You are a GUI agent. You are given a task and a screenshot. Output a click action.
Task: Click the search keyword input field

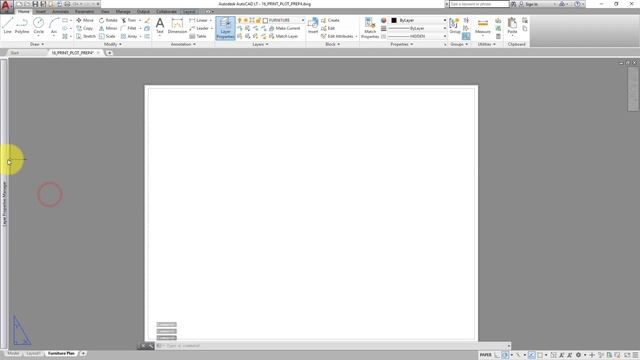click(x=479, y=4)
